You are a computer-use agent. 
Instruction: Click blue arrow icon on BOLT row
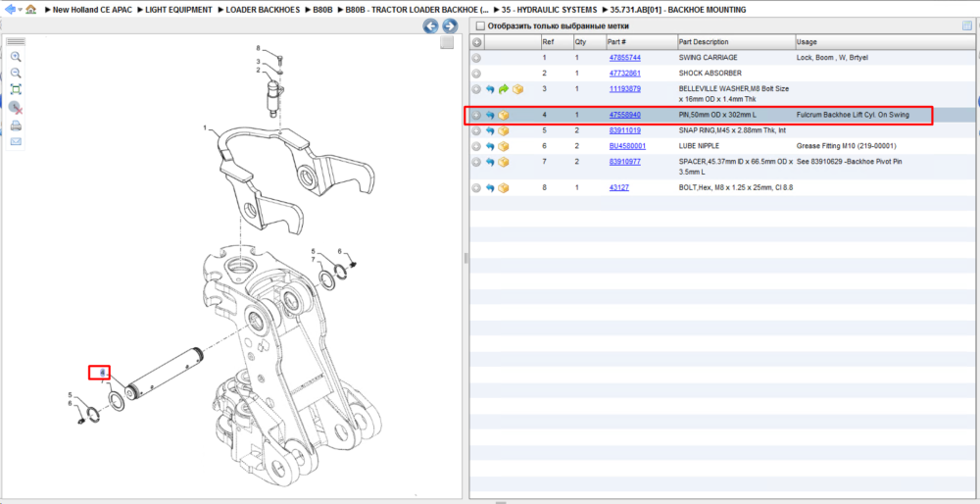[490, 187]
